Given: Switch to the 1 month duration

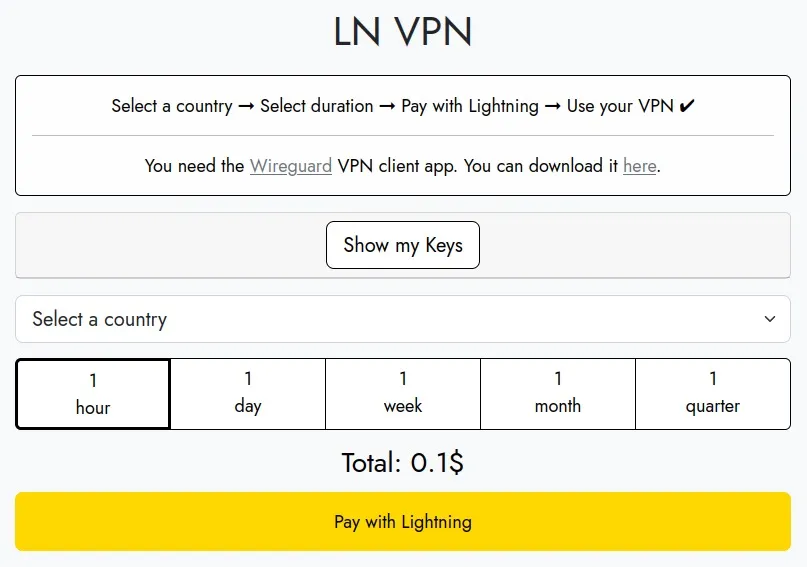Looking at the screenshot, I should 558,393.
